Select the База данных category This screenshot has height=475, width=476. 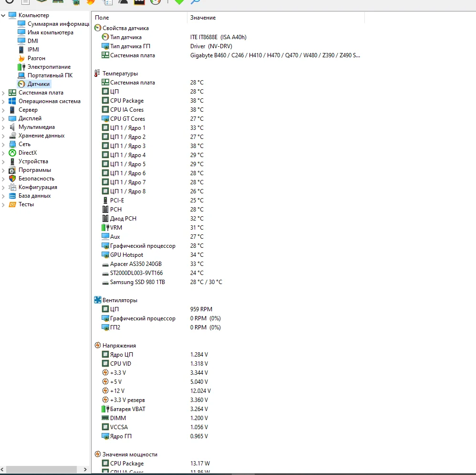tap(34, 196)
